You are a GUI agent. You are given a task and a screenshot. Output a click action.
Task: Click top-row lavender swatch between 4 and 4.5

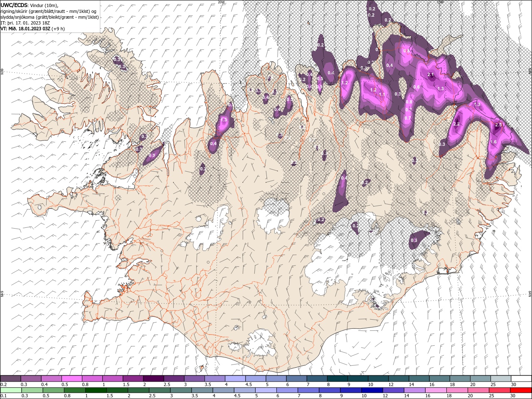tap(235, 379)
